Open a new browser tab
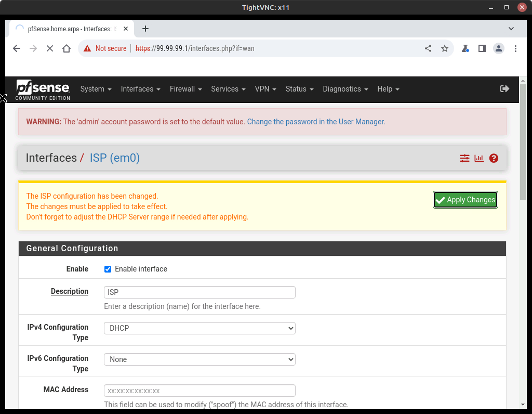This screenshot has width=532, height=414. pos(145,29)
